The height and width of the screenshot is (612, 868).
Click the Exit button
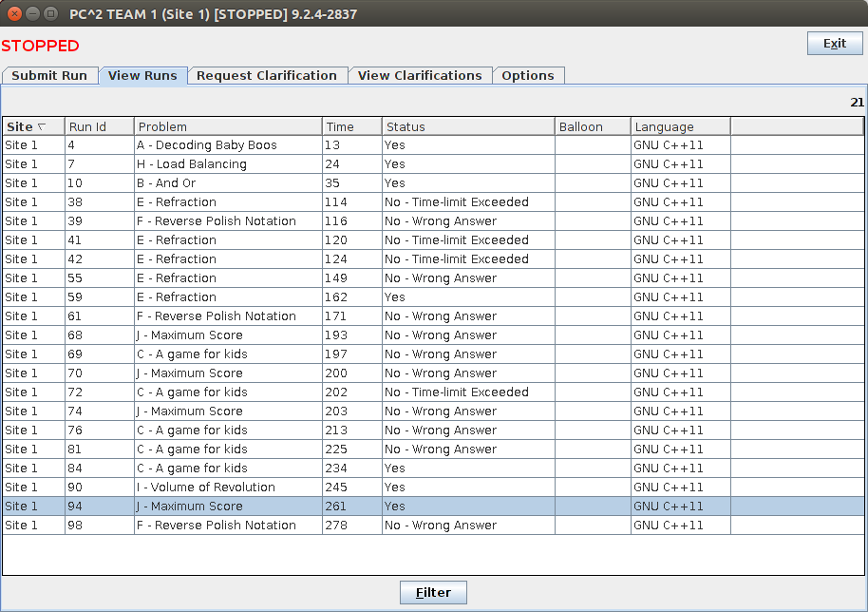tap(834, 44)
